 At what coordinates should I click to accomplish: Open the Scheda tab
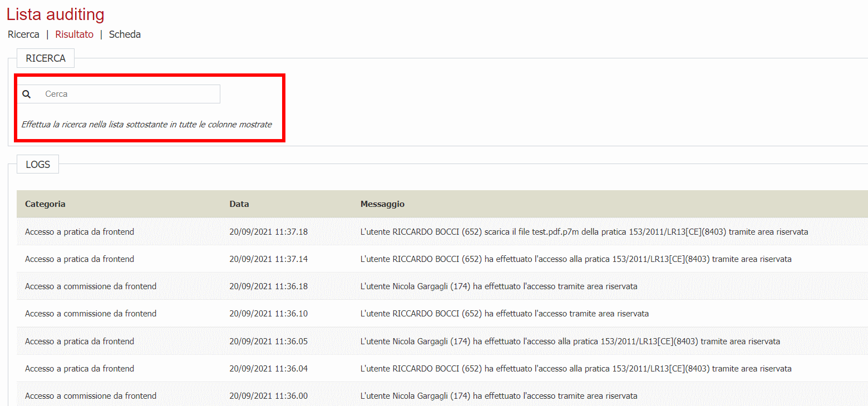pos(125,34)
